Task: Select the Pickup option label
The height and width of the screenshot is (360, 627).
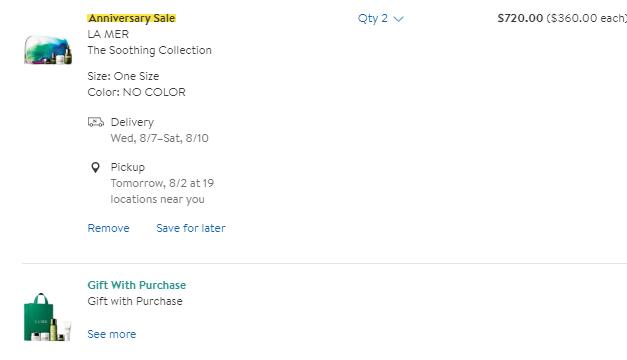Action: tap(128, 167)
